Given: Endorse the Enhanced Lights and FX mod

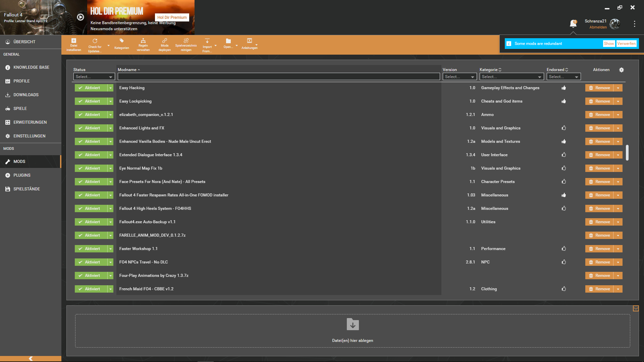Looking at the screenshot, I should pyautogui.click(x=564, y=128).
